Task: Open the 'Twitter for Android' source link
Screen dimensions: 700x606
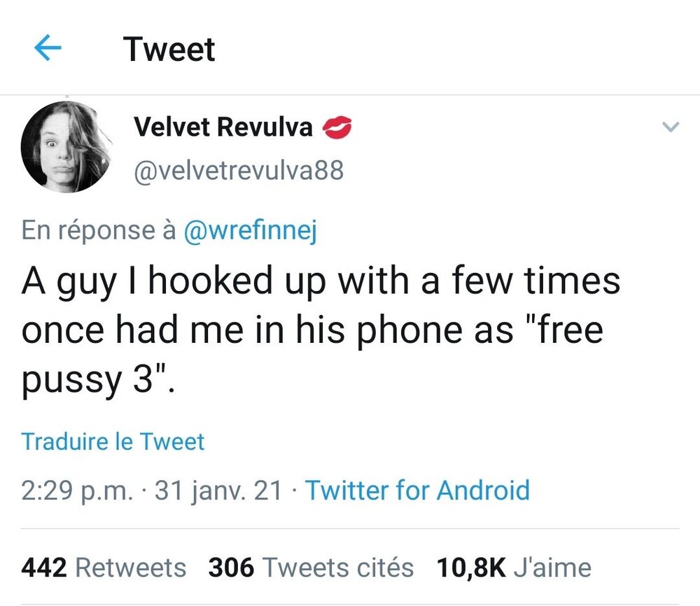Action: pyautogui.click(x=417, y=490)
